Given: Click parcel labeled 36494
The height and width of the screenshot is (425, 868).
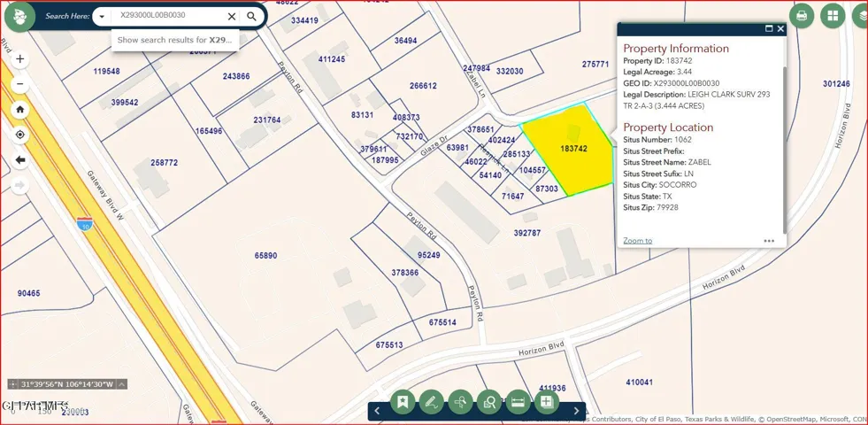Looking at the screenshot, I should coord(406,41).
